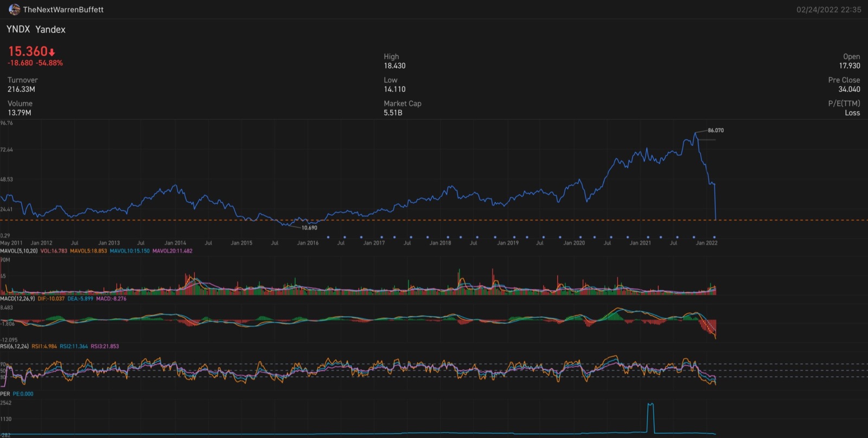Click the Jan 2018 date axis label
This screenshot has height=438, width=868.
click(441, 243)
